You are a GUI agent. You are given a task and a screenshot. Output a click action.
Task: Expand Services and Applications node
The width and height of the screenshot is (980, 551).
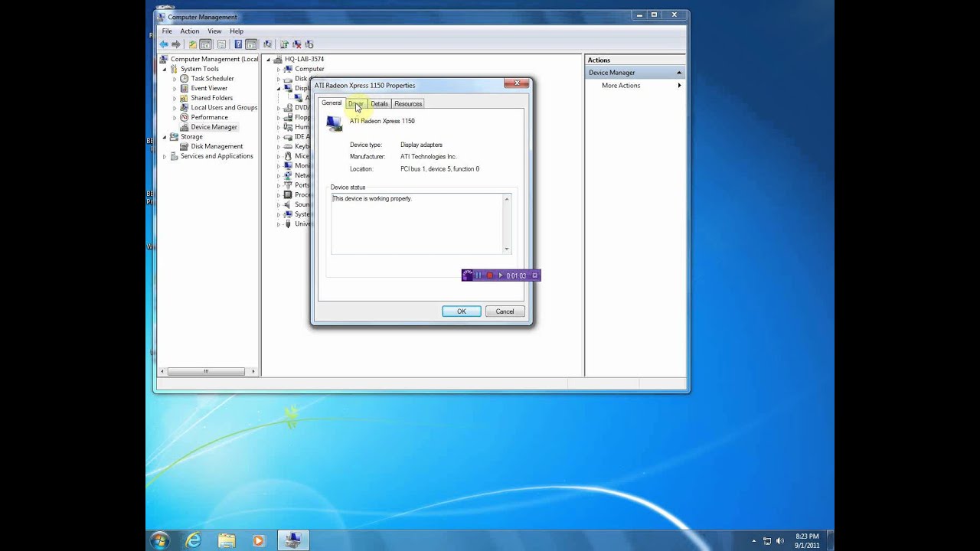tap(165, 156)
